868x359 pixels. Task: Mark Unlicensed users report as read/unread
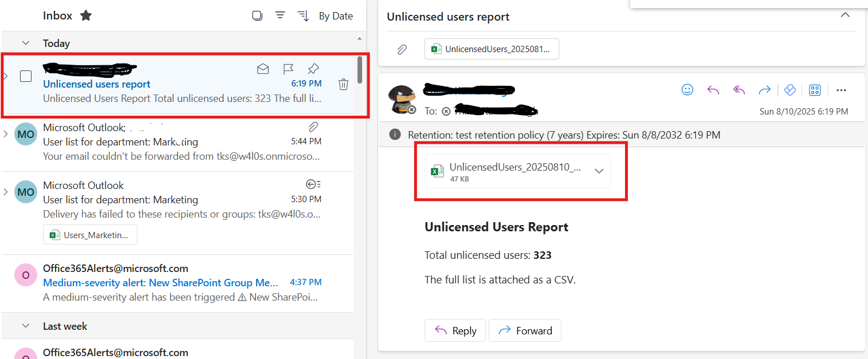(263, 69)
